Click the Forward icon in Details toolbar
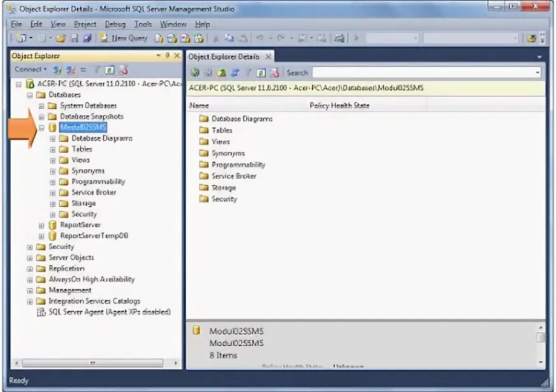556x392 pixels. [209, 73]
